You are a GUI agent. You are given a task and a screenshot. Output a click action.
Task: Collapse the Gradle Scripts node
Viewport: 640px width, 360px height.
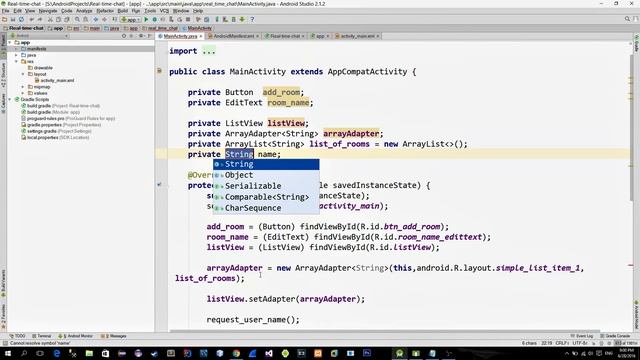point(10,99)
